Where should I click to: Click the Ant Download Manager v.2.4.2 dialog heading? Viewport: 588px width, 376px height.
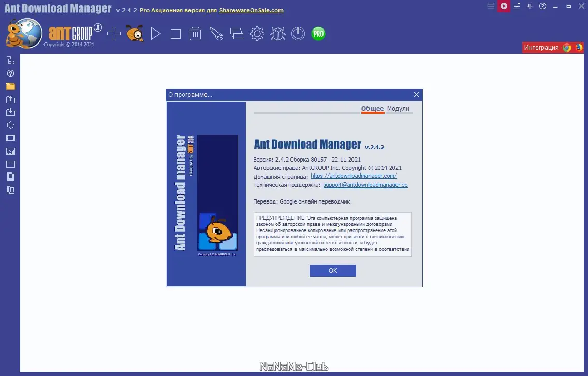pos(319,144)
